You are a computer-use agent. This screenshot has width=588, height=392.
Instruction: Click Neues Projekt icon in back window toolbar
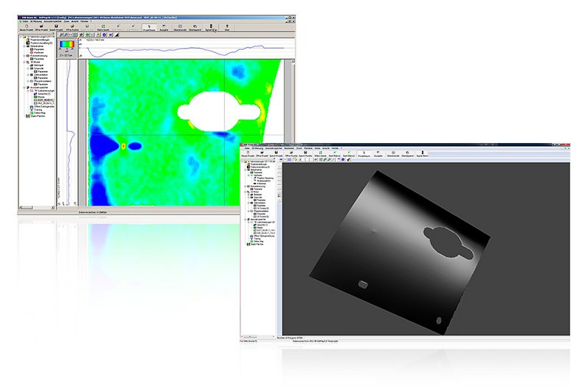click(x=26, y=26)
